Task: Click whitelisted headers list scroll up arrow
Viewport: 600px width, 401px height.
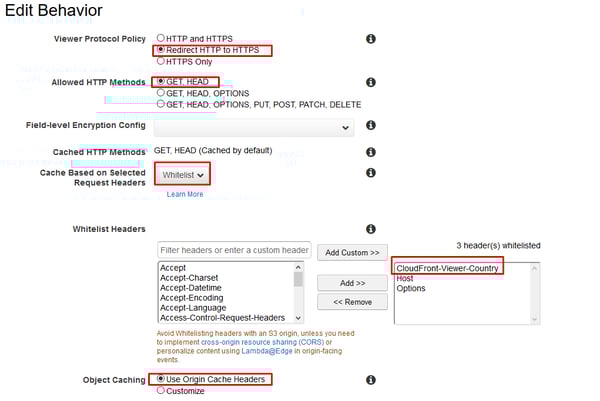Action: [535, 268]
